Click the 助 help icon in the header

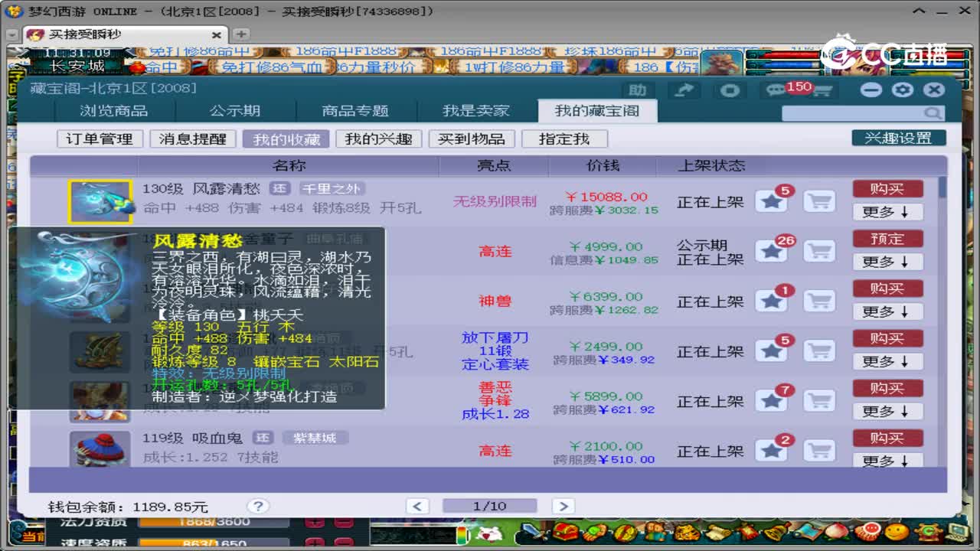click(x=638, y=90)
